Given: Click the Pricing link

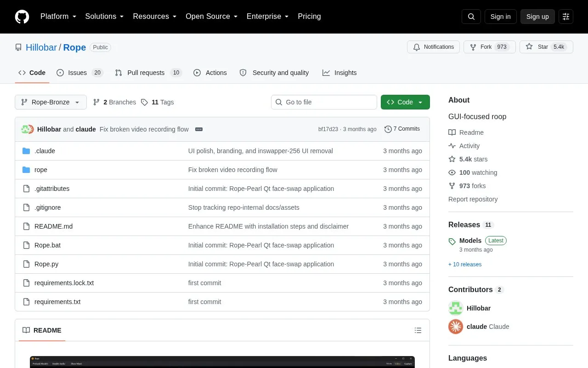Looking at the screenshot, I should pos(309,17).
